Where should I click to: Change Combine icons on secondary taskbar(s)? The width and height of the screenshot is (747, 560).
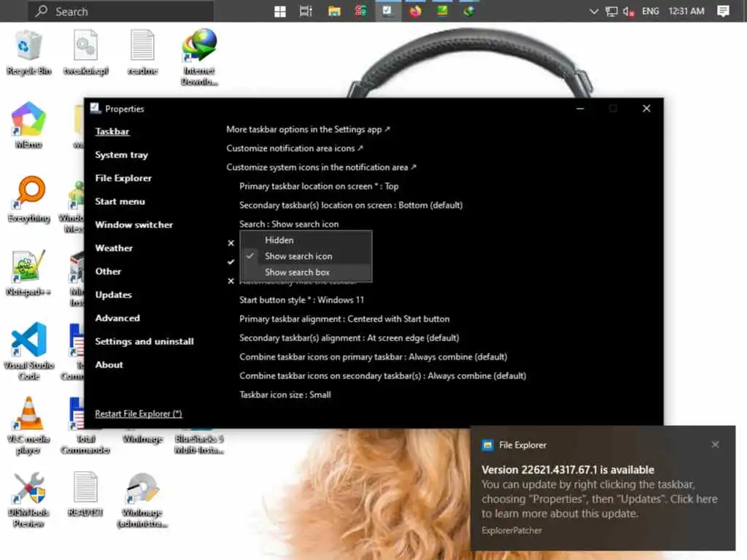(x=383, y=376)
